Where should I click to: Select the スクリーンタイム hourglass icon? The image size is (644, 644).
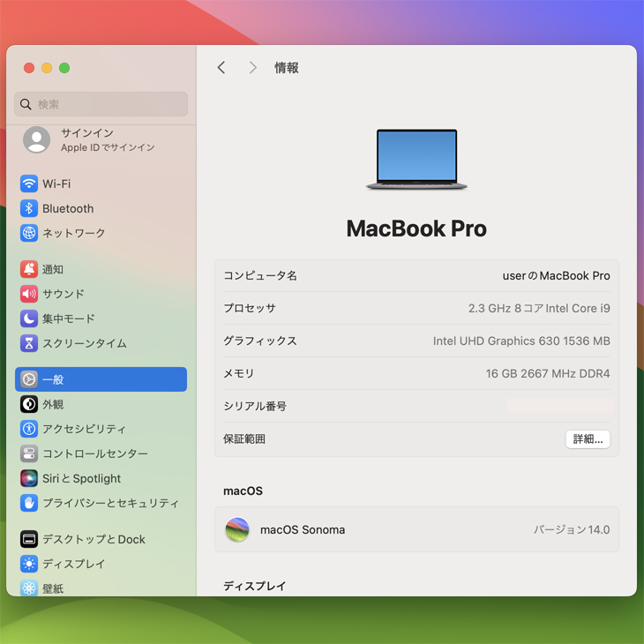coord(29,343)
